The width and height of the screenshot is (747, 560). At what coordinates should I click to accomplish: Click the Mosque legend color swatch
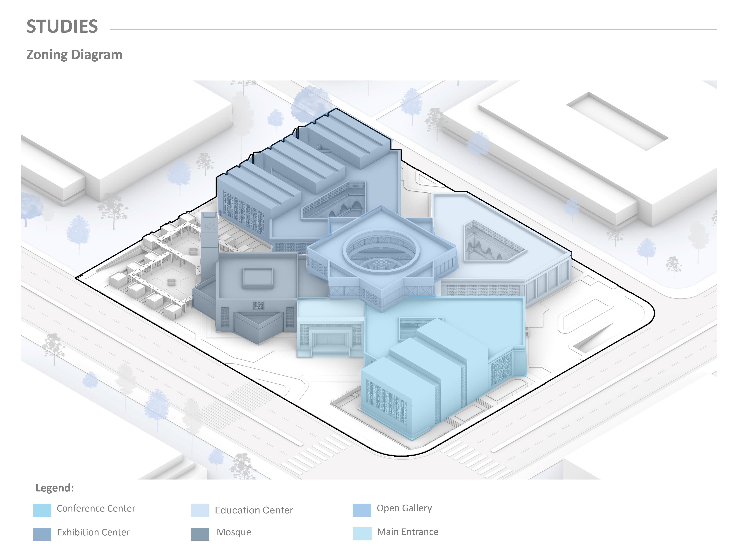click(x=200, y=534)
